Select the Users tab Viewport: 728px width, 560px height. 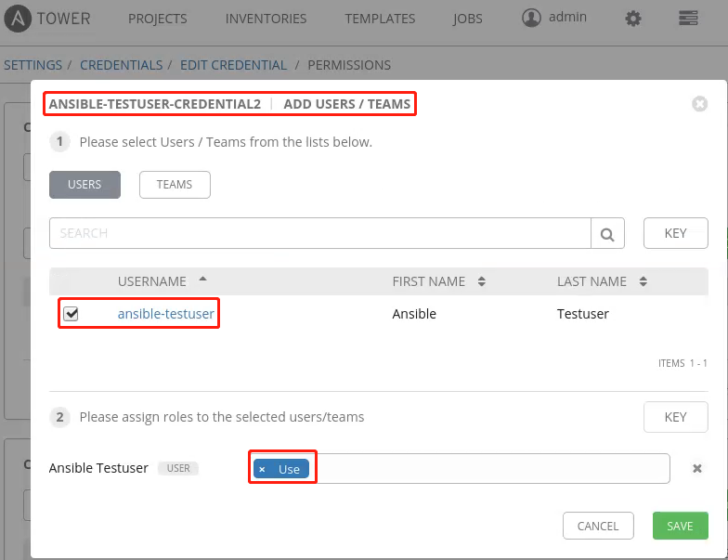[x=84, y=185]
